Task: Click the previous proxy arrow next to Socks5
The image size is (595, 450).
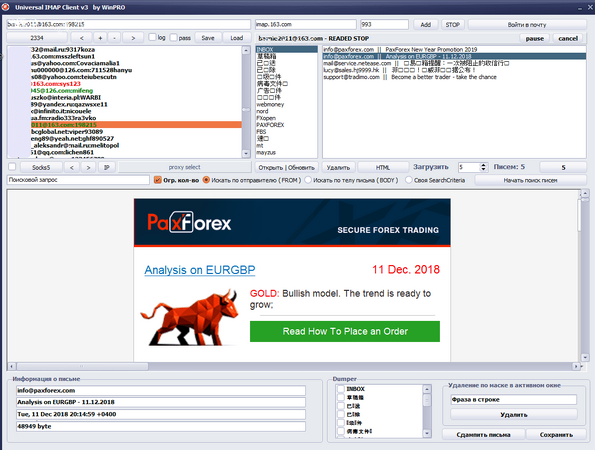Action: tap(72, 167)
